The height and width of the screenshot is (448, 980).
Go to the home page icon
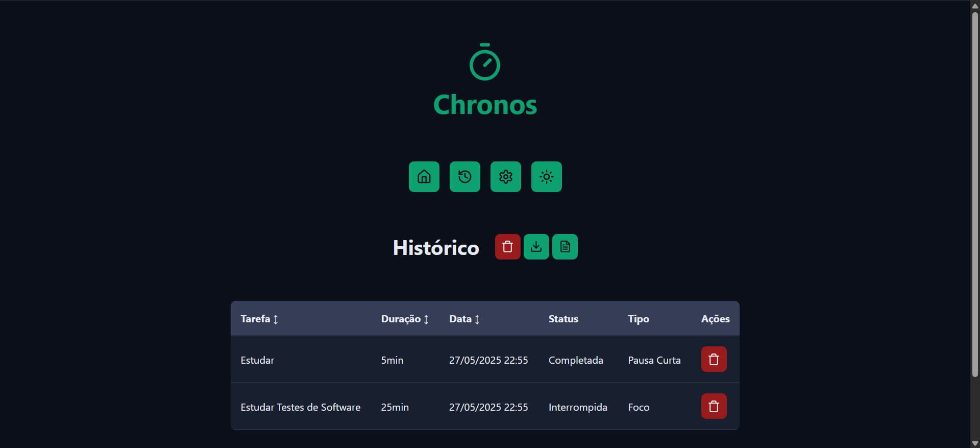[x=424, y=177]
